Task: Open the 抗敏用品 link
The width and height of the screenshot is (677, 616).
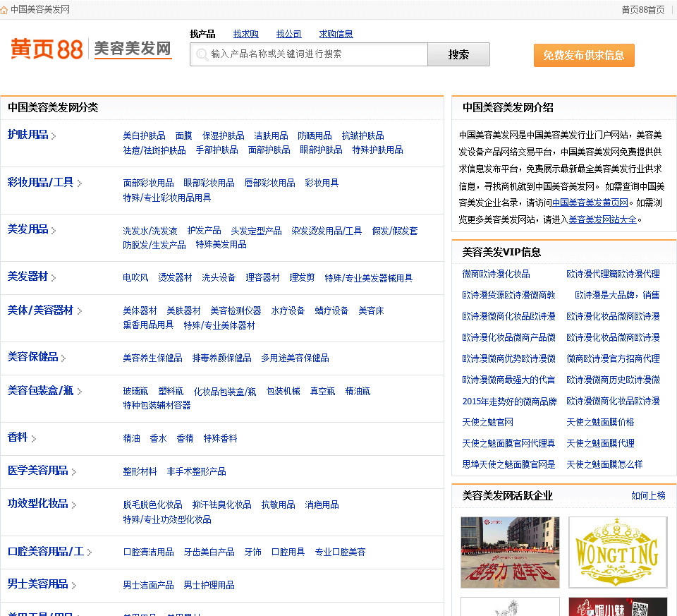Action: [278, 505]
